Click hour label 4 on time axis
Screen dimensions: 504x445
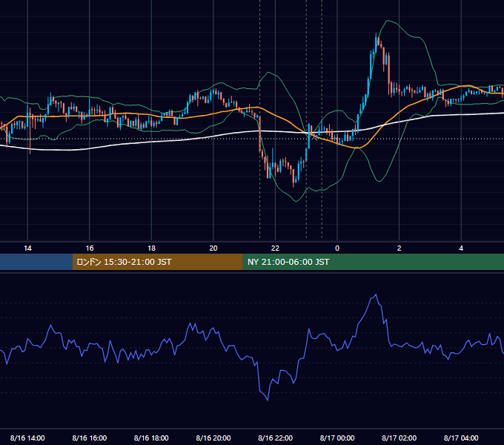[461, 248]
